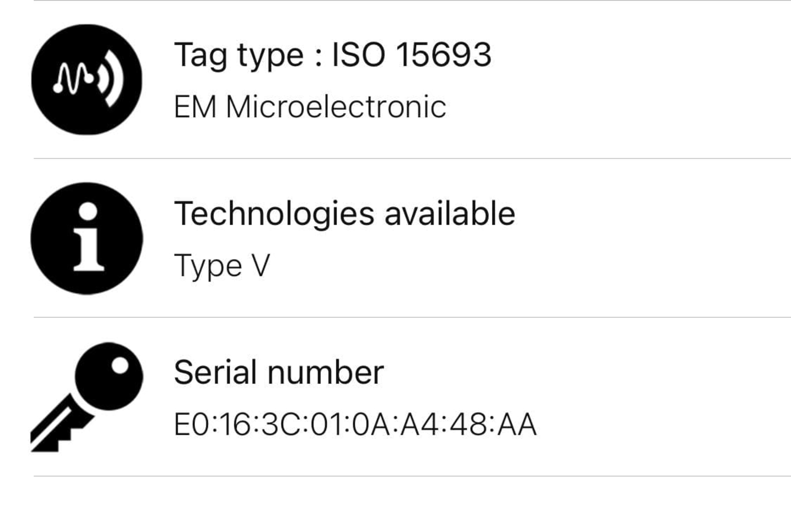Click the first byte 'E0' of the serial

pyautogui.click(x=191, y=424)
